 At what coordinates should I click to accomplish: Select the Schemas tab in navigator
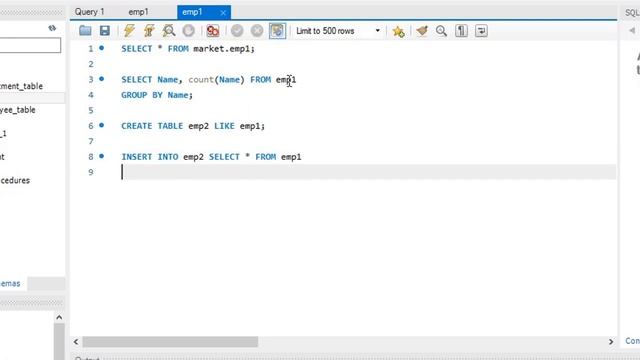10,283
